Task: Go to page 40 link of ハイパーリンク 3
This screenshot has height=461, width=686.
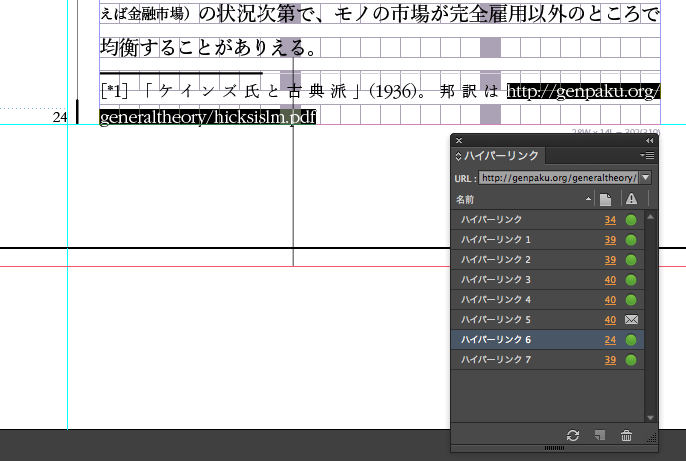Action: (610, 280)
